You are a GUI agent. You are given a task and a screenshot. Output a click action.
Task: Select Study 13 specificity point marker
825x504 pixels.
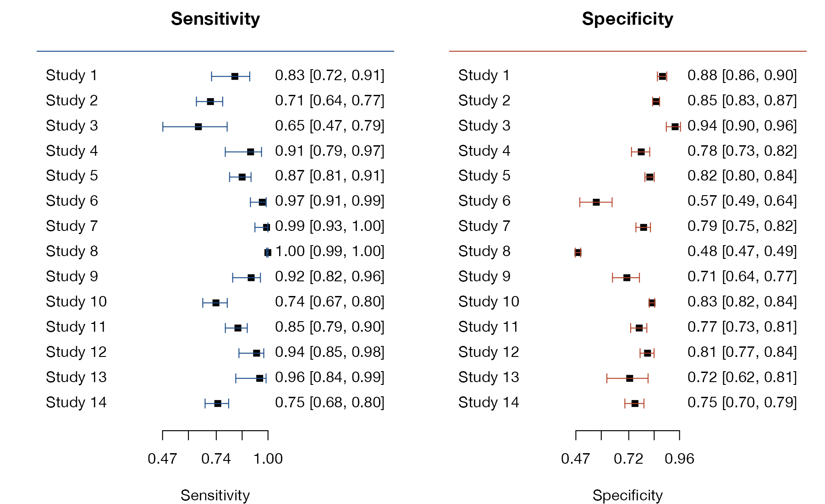(629, 378)
